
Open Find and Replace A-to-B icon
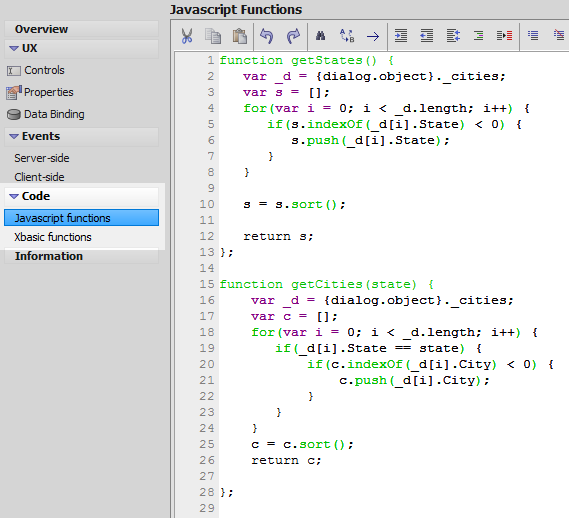347,36
